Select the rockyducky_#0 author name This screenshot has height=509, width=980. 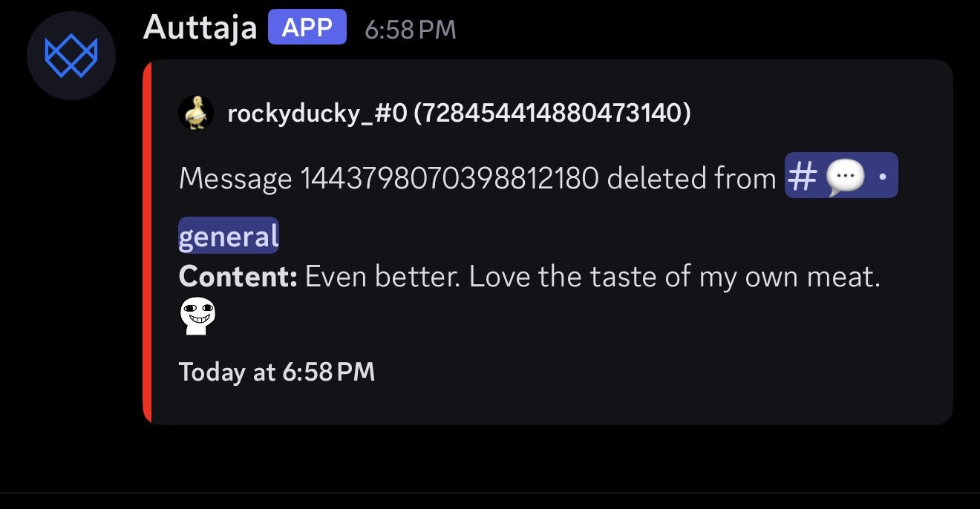[x=317, y=114]
